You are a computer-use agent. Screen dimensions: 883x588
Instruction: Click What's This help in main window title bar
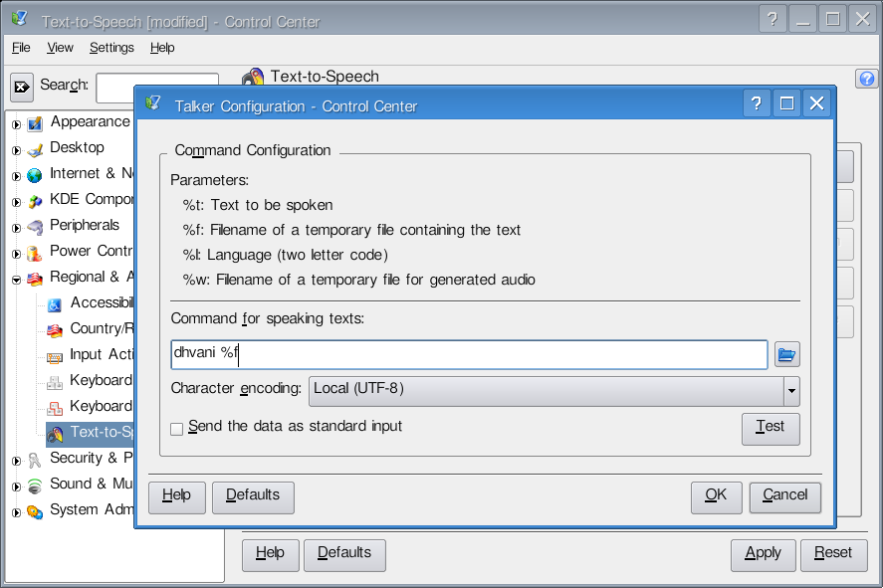coord(773,20)
